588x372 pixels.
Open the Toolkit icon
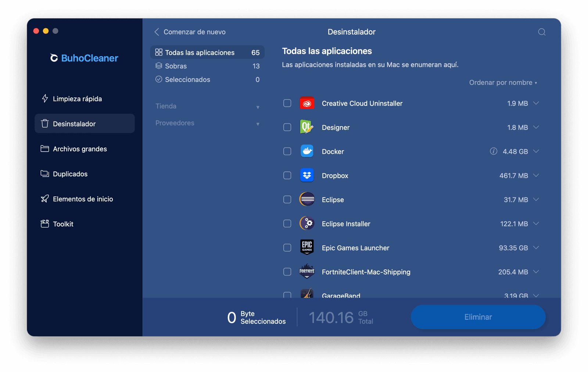coord(44,224)
